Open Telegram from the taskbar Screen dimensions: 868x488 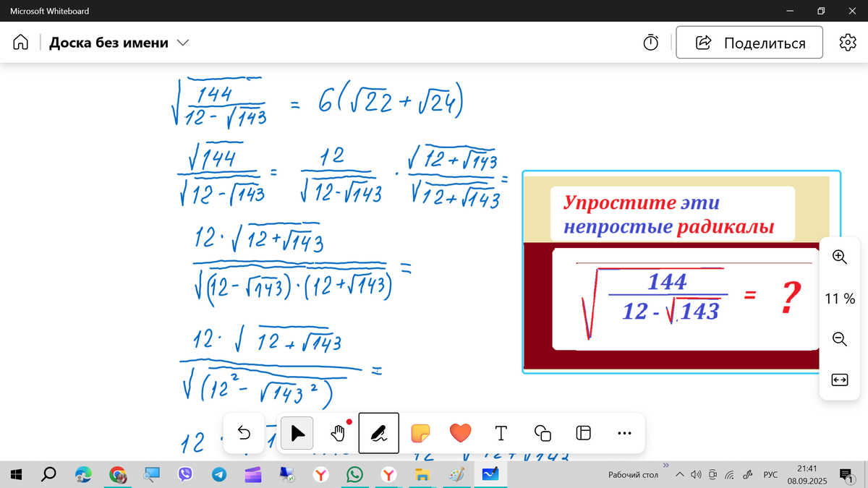coord(220,475)
